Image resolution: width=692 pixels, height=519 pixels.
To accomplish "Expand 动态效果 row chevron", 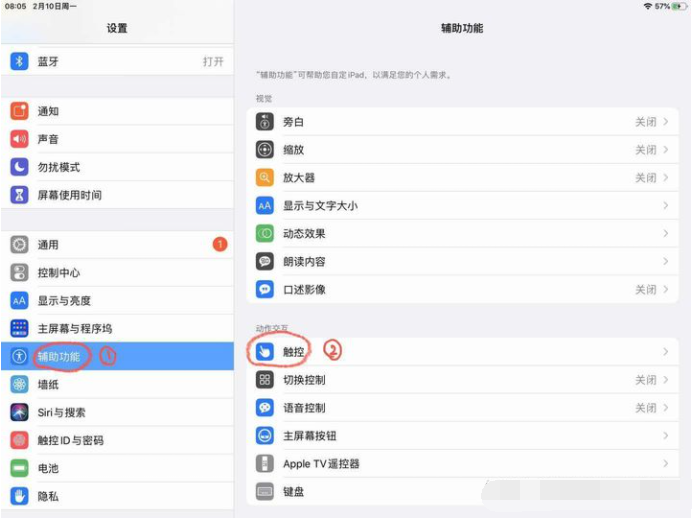I will click(x=666, y=233).
